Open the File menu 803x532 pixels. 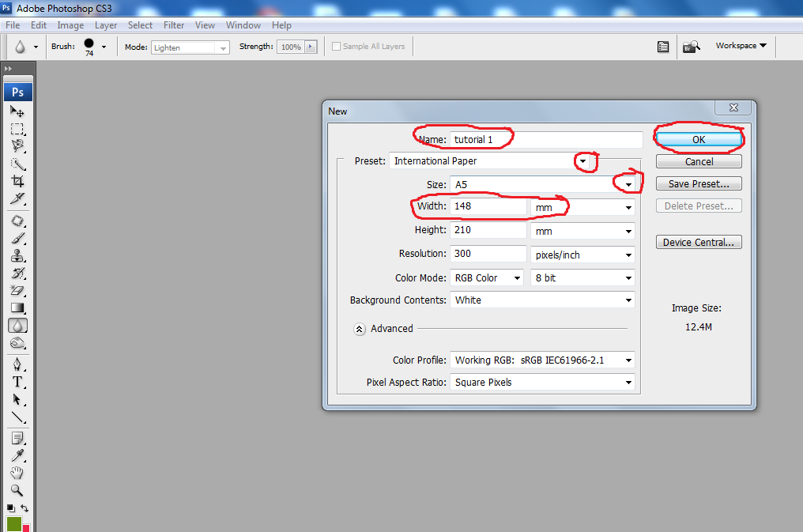(13, 25)
